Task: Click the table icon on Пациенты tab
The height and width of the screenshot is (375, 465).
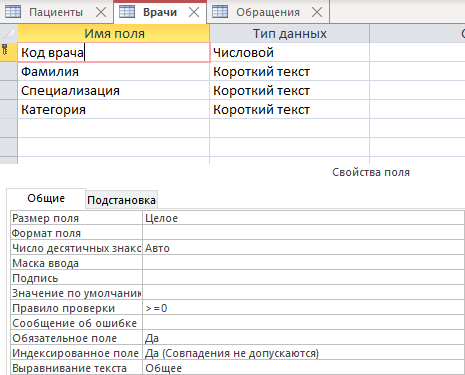Action: click(13, 12)
